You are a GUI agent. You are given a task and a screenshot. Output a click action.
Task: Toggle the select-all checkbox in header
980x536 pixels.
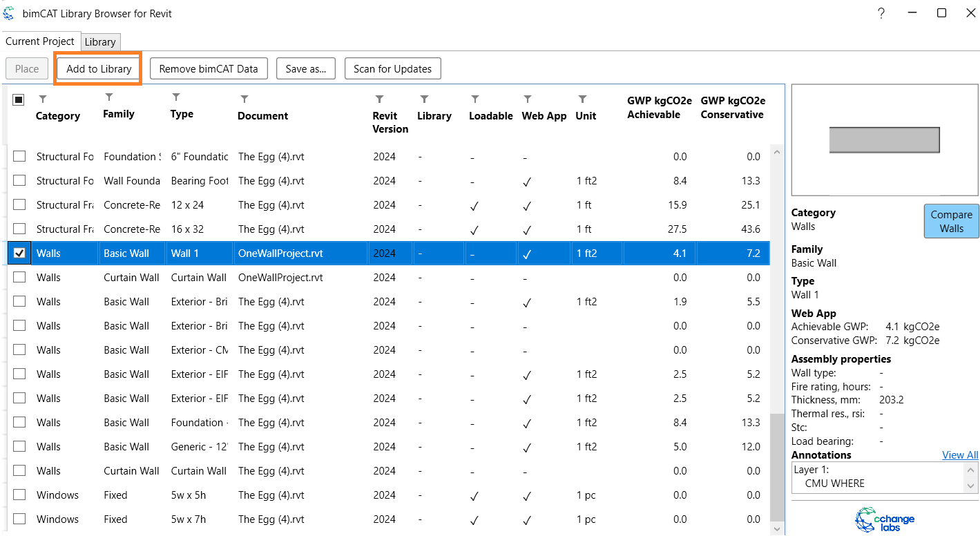(x=19, y=100)
